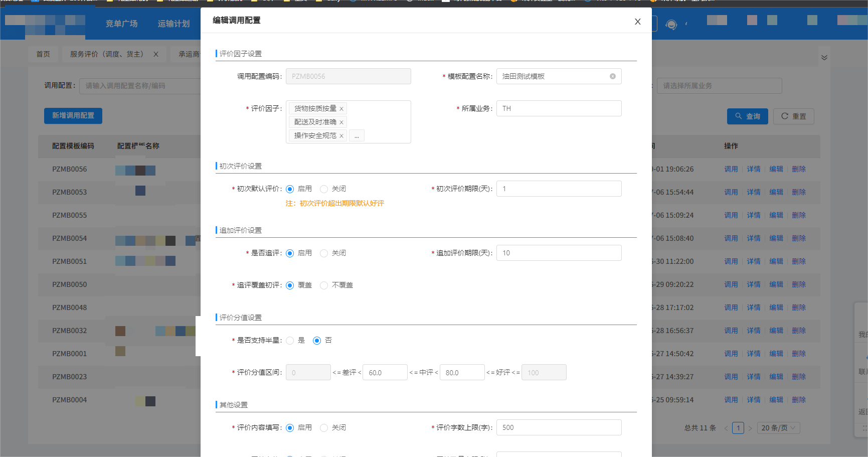Screen dimensions: 868x457
Task: Edit the 差评 upper bound 60.0 field
Action: 385,372
